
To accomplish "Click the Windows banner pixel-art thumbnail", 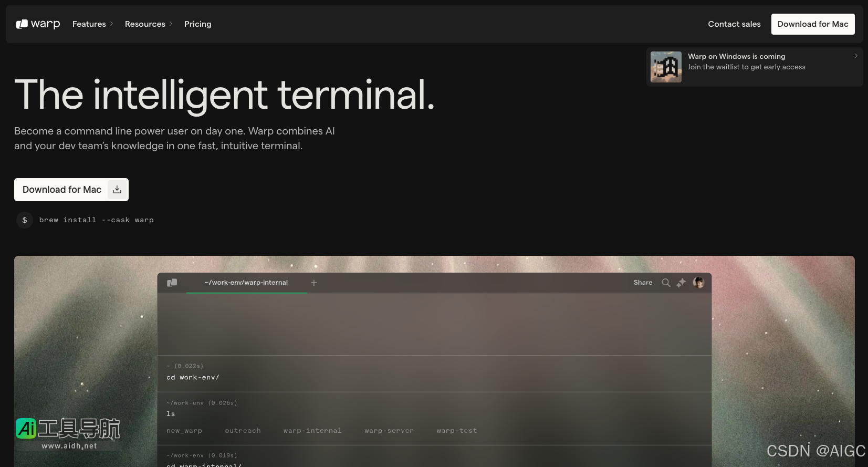I will pos(666,67).
